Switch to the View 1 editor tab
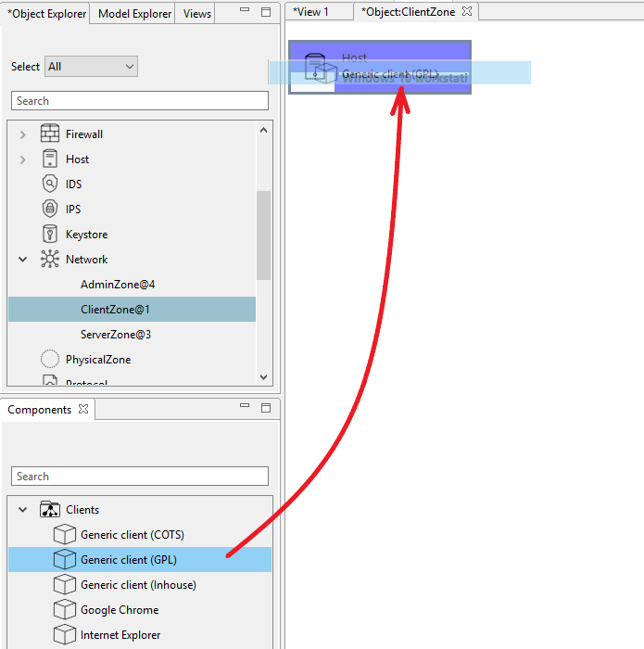The height and width of the screenshot is (649, 644). [311, 12]
